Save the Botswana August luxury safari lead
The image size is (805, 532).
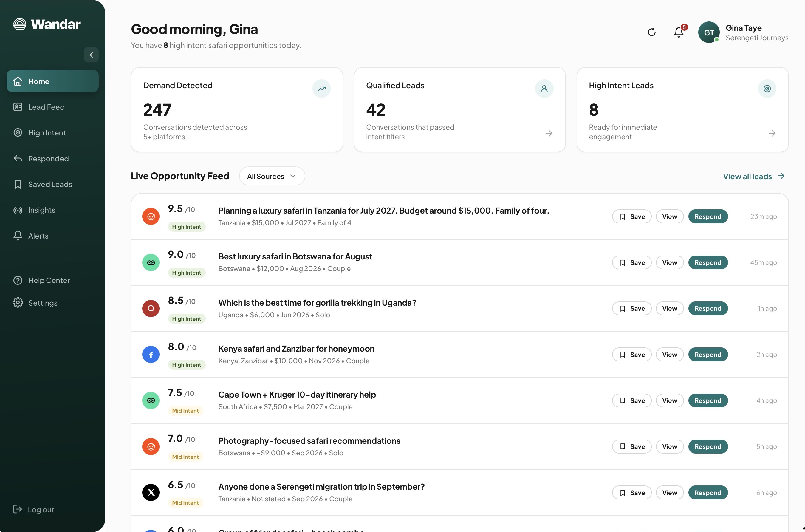(x=632, y=262)
